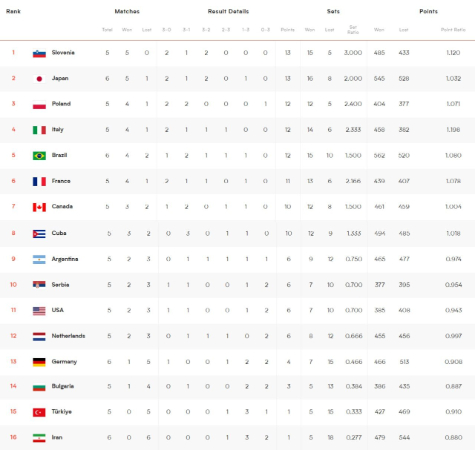Click the Rank column header

[13, 11]
